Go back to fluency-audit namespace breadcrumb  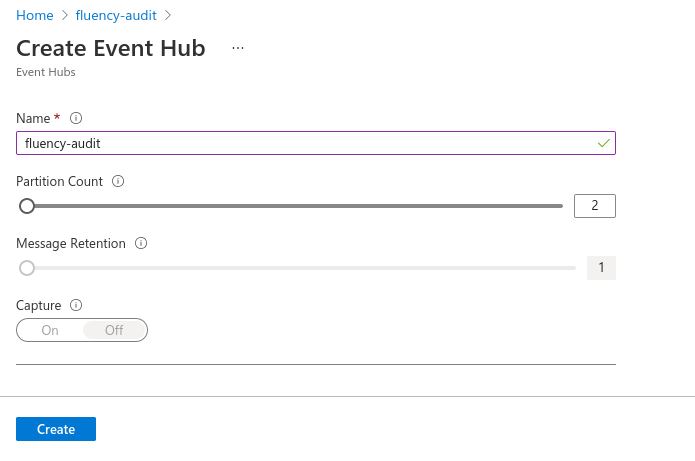click(116, 16)
